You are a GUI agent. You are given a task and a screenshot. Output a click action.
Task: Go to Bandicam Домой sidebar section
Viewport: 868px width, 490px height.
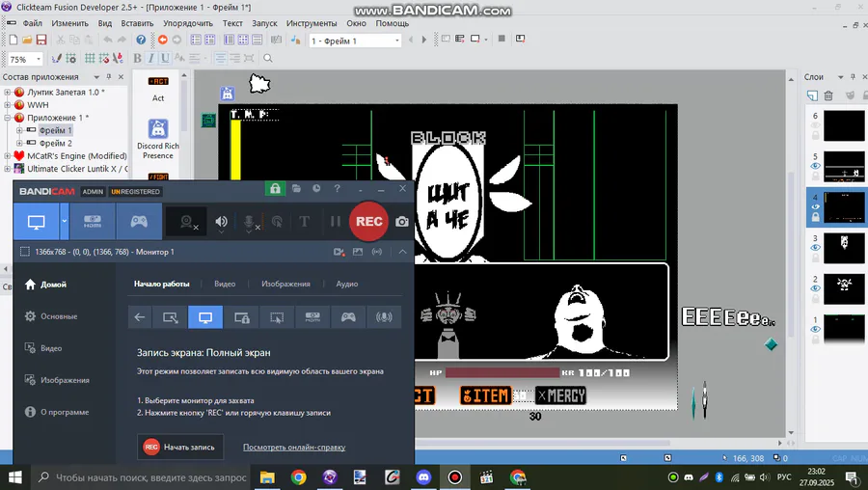point(45,284)
